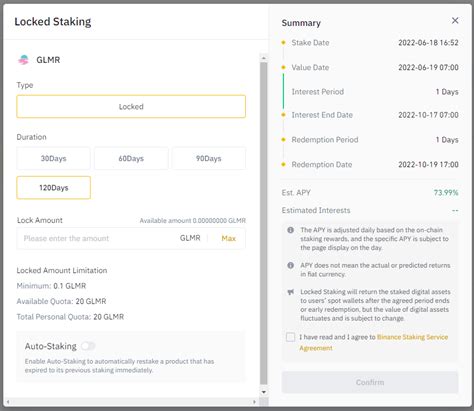The height and width of the screenshot is (411, 474).
Task: Click the Estimated Interests label
Action: 316,210
